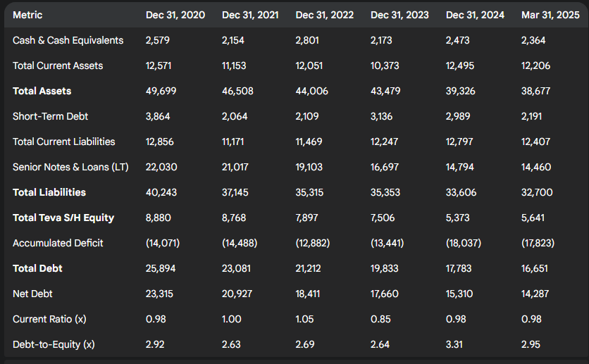
Task: Select senior notes value 22,030
Action: click(161, 167)
